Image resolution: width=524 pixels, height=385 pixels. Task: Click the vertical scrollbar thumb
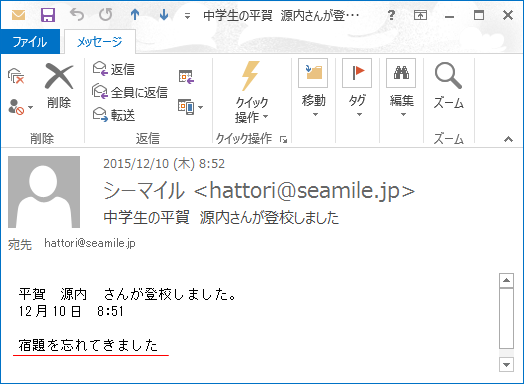[506, 318]
